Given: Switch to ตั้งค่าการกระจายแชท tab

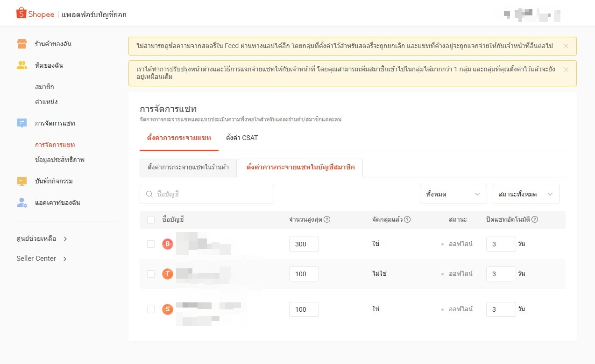Looking at the screenshot, I should click(179, 138).
